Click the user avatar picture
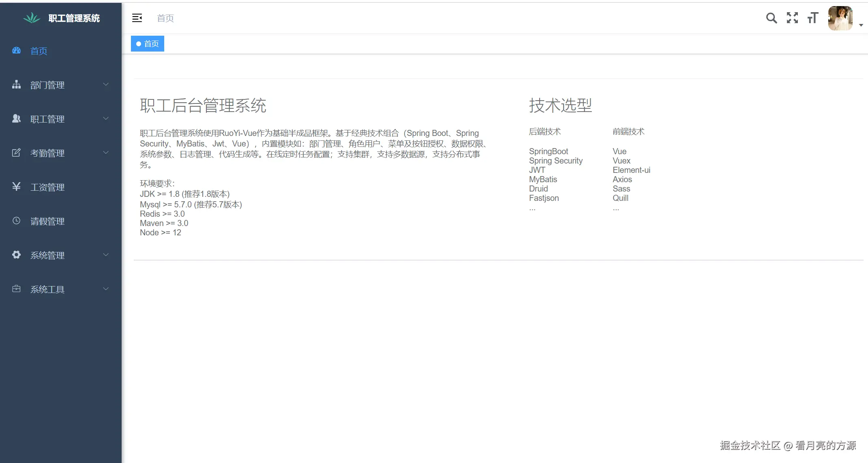The image size is (868, 463). coord(840,18)
